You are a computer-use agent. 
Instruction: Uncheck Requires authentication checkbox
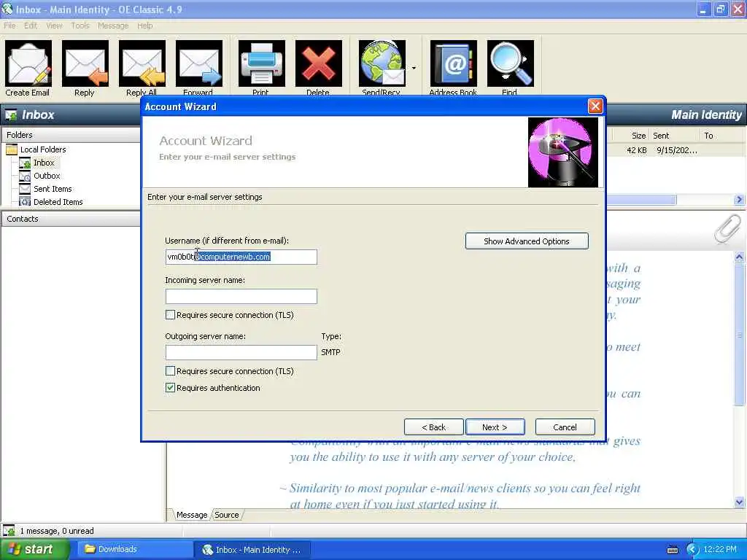tap(170, 388)
